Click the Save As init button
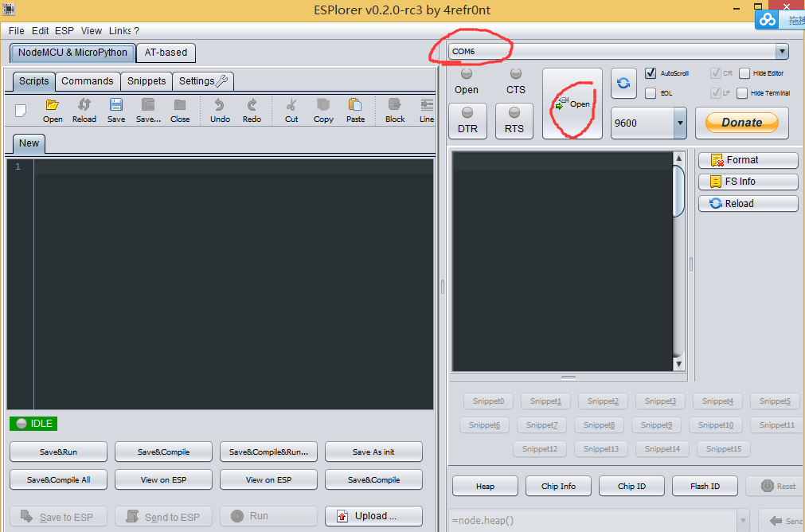Image resolution: width=805 pixels, height=532 pixels. pyautogui.click(x=373, y=452)
